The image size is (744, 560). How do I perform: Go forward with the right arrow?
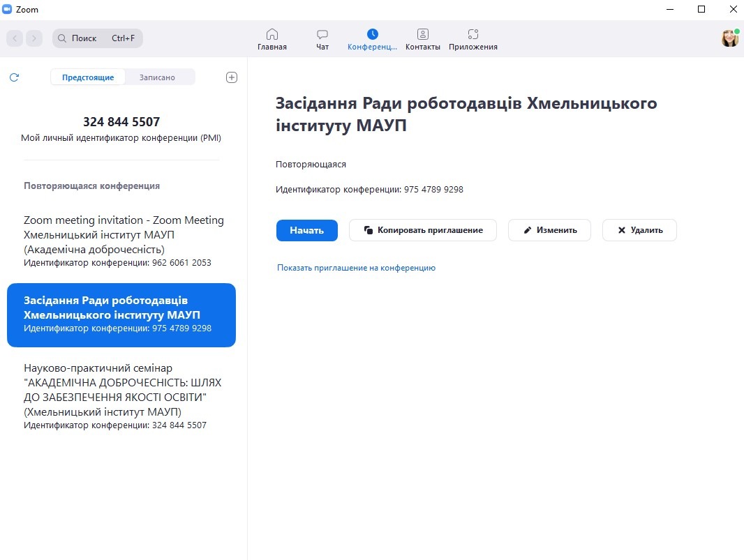[34, 38]
